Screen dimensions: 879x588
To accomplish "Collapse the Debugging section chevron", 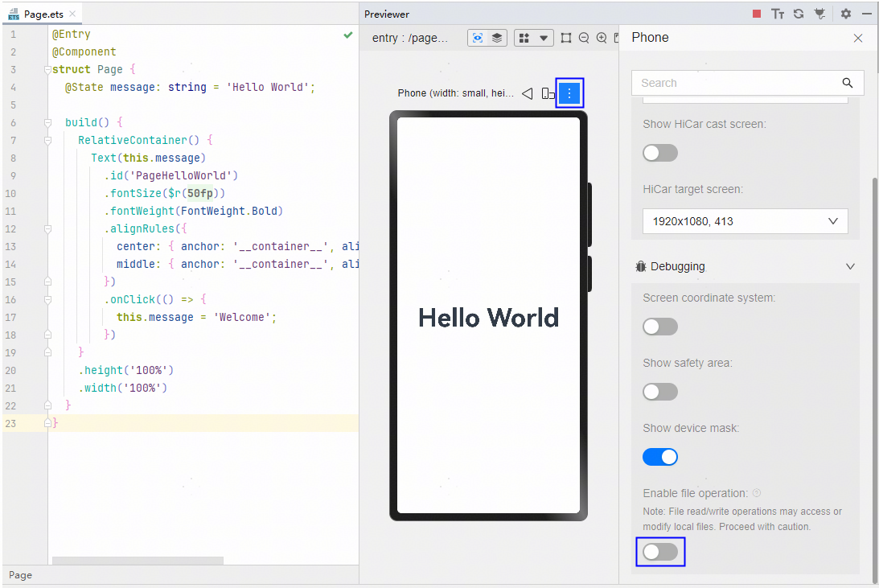I will [850, 267].
